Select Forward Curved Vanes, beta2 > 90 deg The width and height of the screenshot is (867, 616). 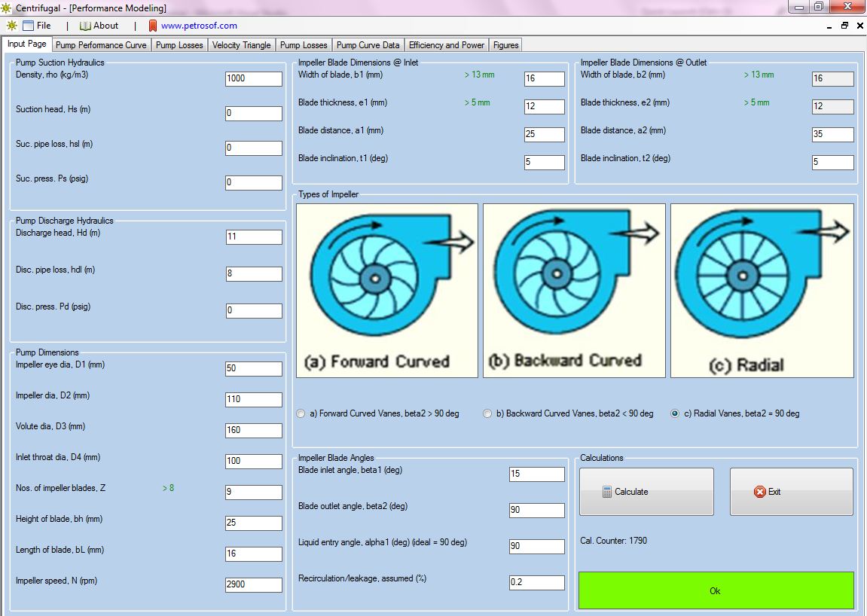301,413
